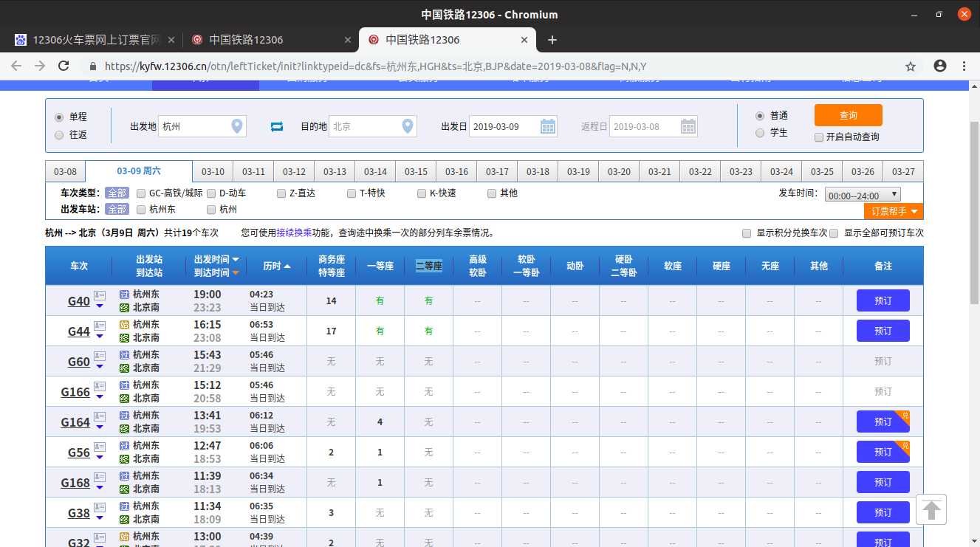Click ID card icon beside G60
Viewport: 980px width, 547px height.
(x=100, y=356)
